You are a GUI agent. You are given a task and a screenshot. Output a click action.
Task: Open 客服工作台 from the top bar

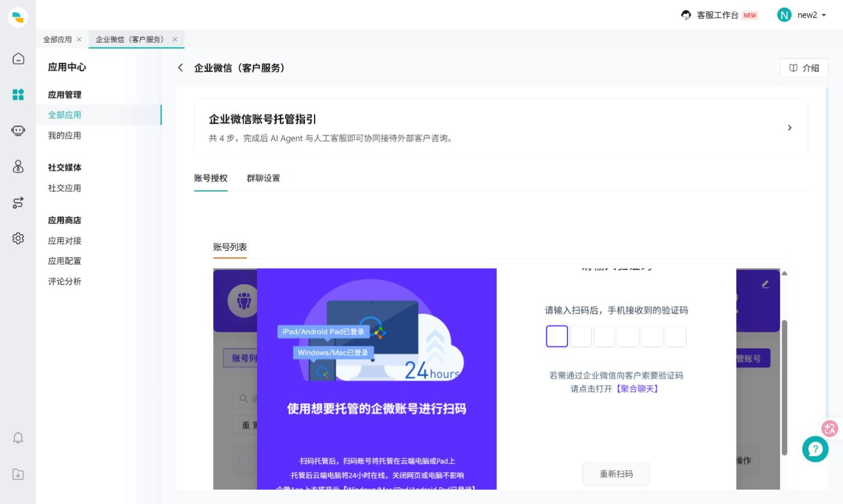click(x=719, y=15)
